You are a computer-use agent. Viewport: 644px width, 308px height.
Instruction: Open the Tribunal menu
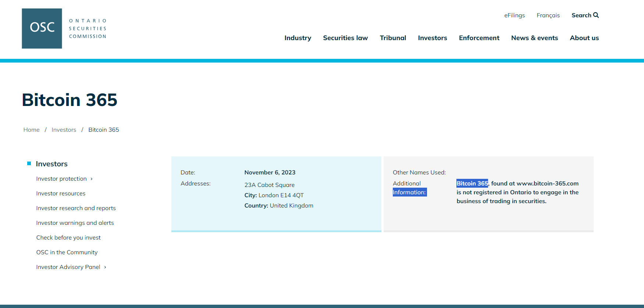coord(392,38)
